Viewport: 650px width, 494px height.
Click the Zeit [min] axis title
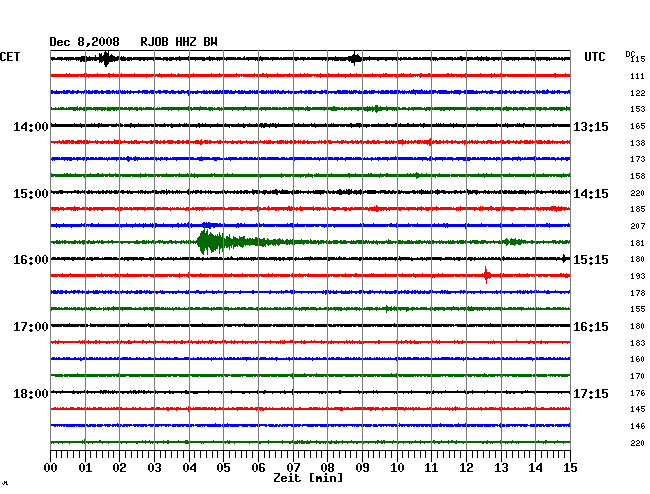[x=308, y=478]
